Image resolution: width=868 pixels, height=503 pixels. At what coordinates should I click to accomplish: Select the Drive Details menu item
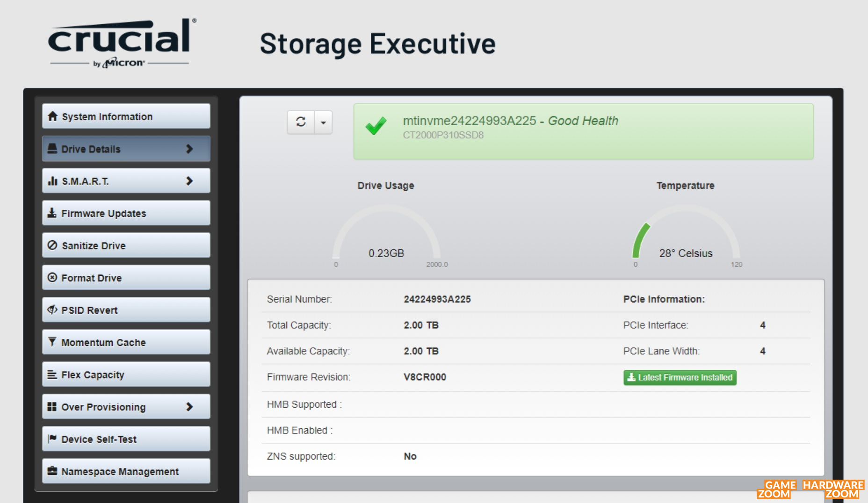[126, 149]
